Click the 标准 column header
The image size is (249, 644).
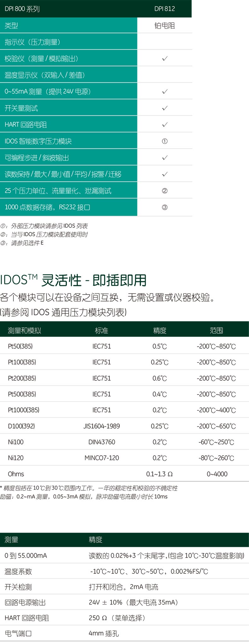coord(101,330)
